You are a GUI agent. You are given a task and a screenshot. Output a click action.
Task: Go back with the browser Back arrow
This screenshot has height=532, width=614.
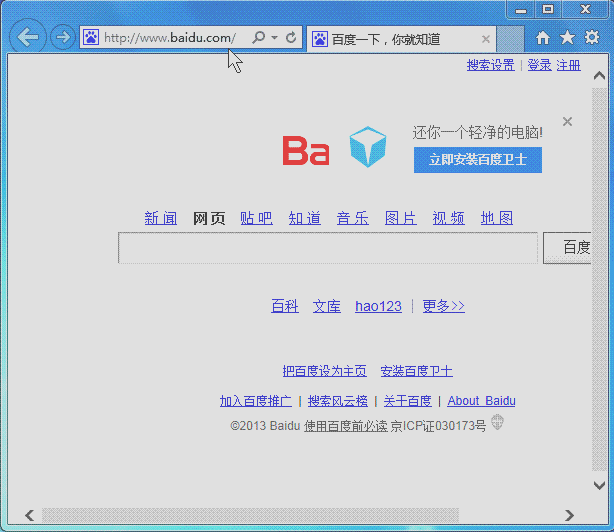(x=28, y=37)
